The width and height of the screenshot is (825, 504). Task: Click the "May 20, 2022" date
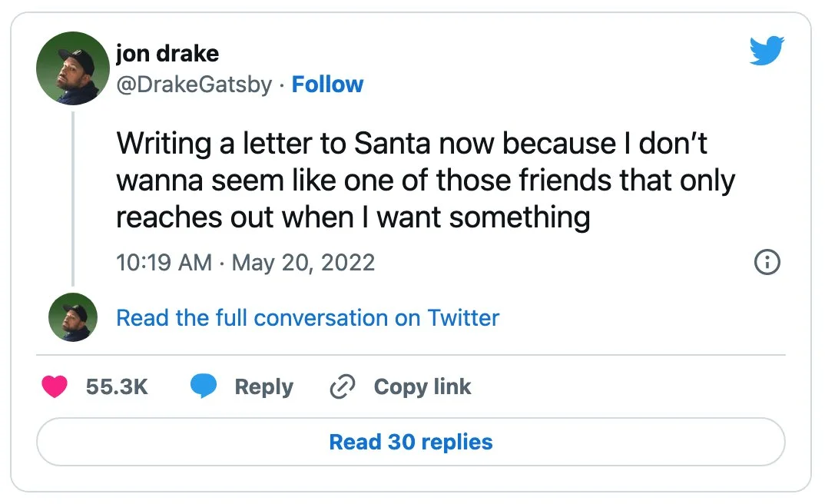303,263
